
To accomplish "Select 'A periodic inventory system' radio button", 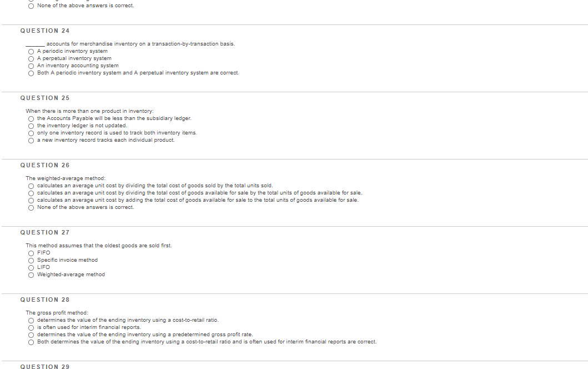I will tap(31, 52).
